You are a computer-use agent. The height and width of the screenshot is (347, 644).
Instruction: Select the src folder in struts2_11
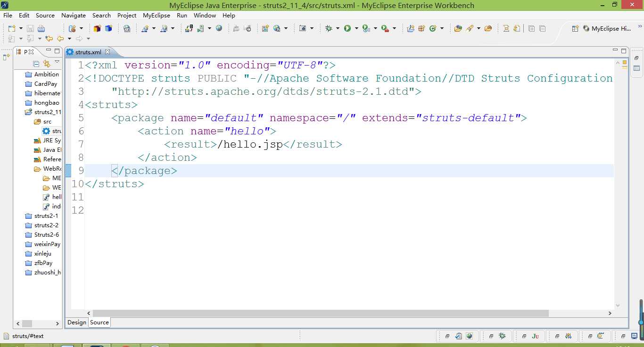coord(43,122)
